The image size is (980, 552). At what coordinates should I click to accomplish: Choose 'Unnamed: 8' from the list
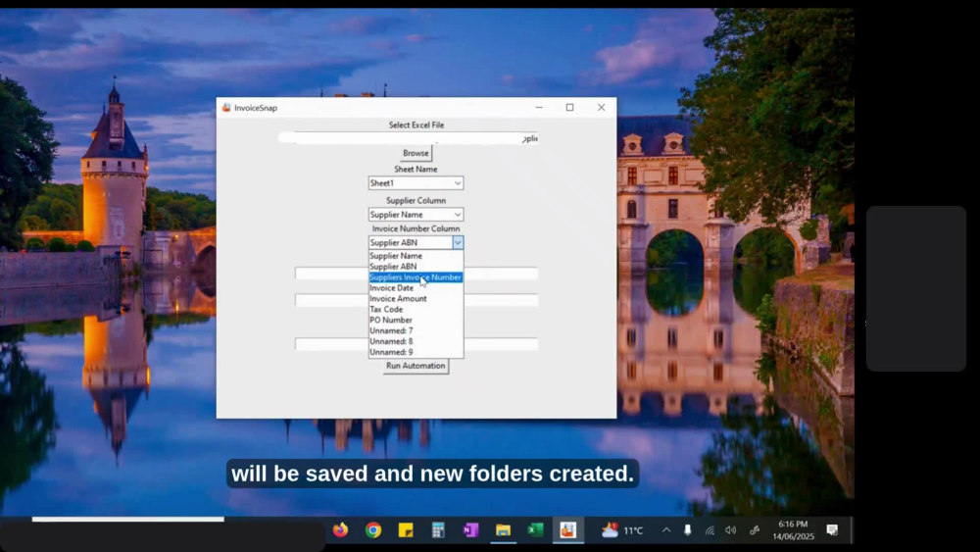pos(416,341)
